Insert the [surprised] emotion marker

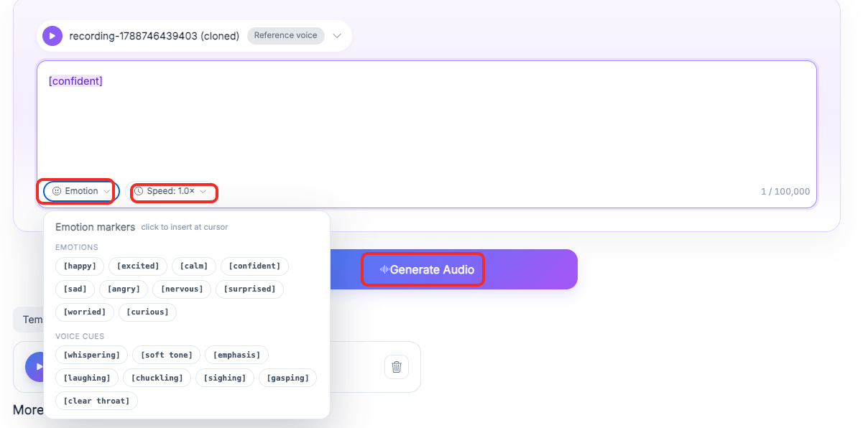coord(250,289)
